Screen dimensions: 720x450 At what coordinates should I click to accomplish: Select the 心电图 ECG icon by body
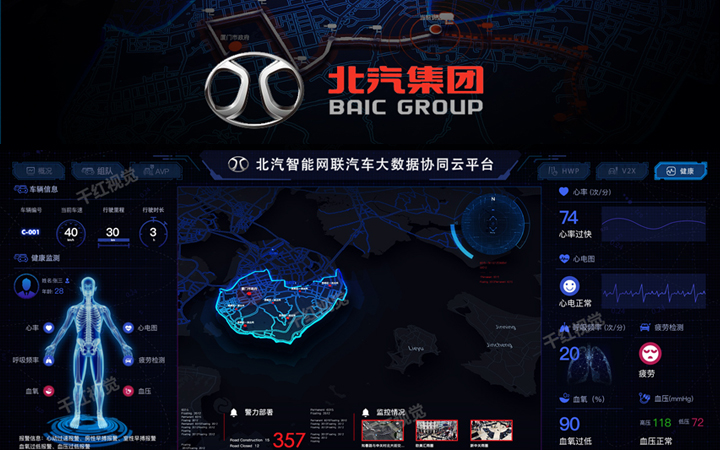129,328
